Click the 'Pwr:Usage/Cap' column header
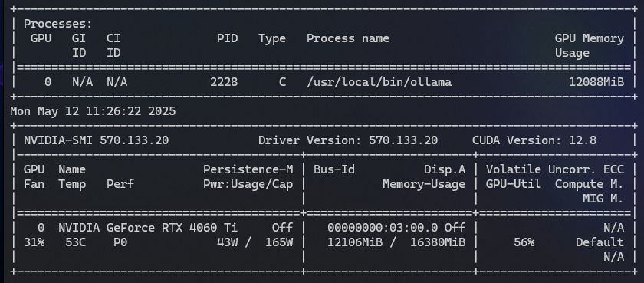644x283 pixels. point(248,184)
